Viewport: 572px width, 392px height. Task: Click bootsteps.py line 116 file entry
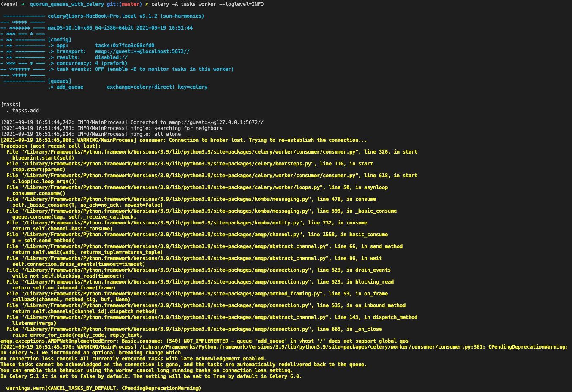tap(190, 164)
